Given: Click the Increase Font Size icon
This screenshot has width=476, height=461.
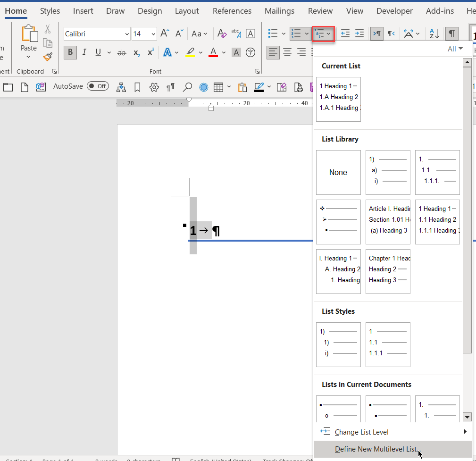Looking at the screenshot, I should click(165, 34).
